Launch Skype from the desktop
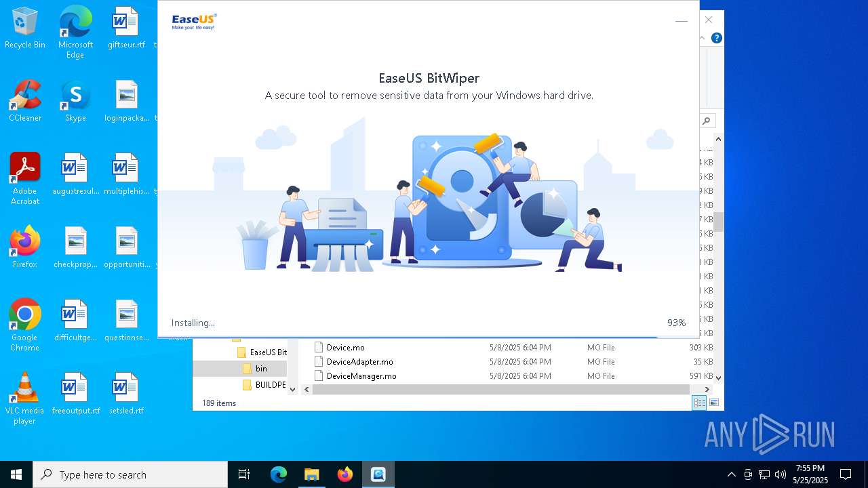 coord(75,102)
